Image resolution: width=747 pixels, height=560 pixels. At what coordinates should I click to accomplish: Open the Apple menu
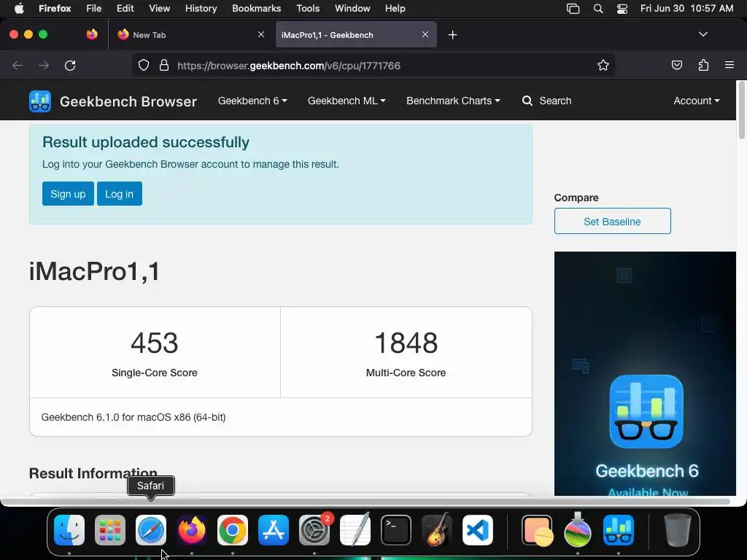pyautogui.click(x=19, y=9)
